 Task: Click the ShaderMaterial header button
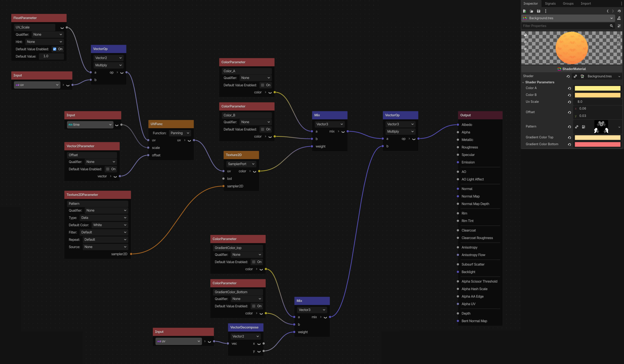click(572, 69)
